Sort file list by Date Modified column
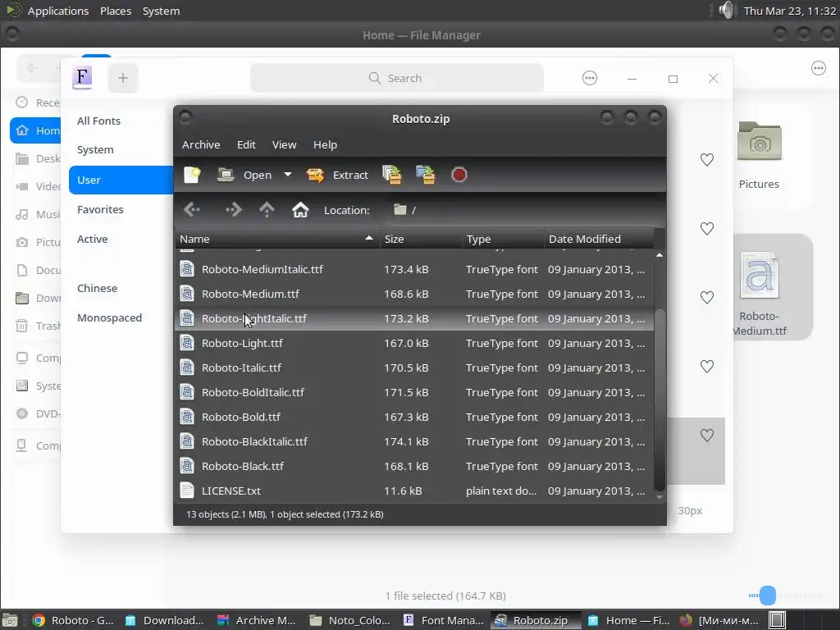The width and height of the screenshot is (840, 630). tap(599, 239)
